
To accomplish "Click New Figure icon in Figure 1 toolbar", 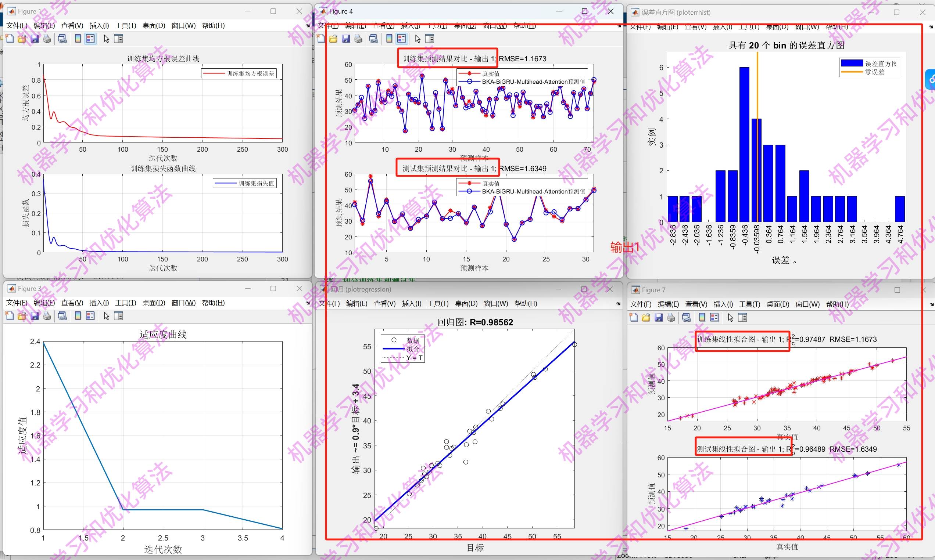I will pyautogui.click(x=10, y=39).
